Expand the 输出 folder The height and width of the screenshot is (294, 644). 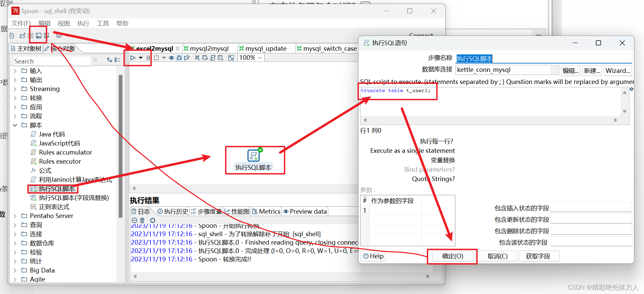[15, 80]
